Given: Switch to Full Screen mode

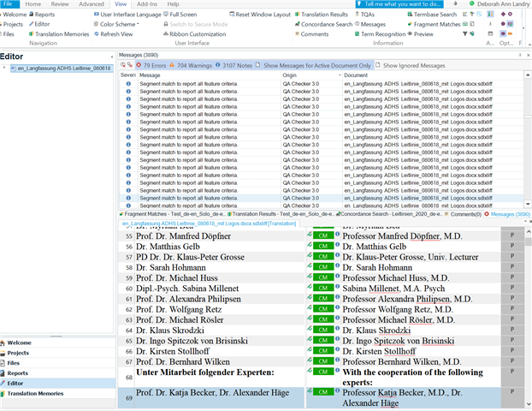Looking at the screenshot, I should click(x=180, y=15).
